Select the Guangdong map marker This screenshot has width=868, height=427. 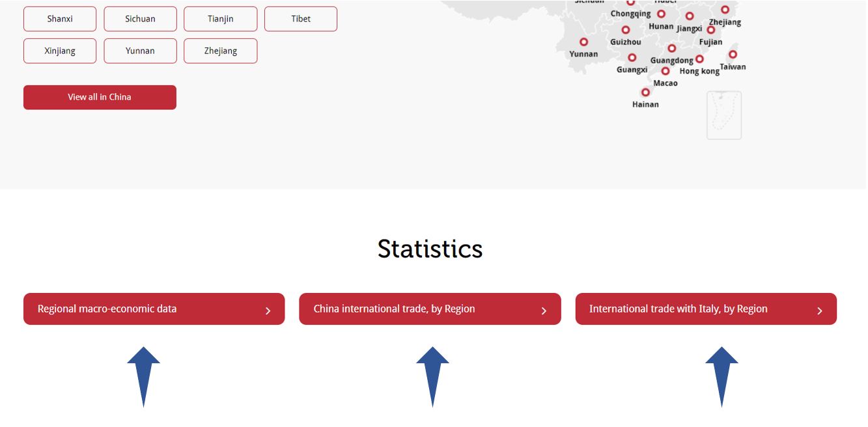(672, 48)
